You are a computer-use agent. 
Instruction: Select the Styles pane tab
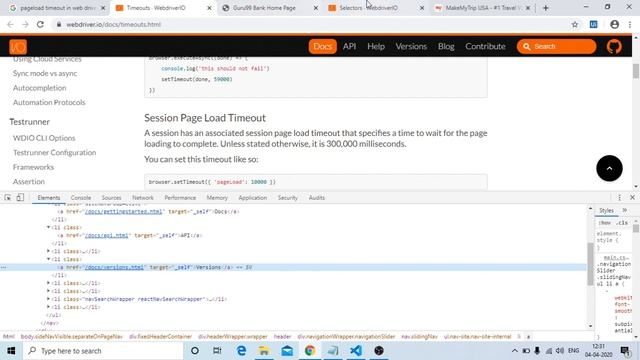point(606,211)
